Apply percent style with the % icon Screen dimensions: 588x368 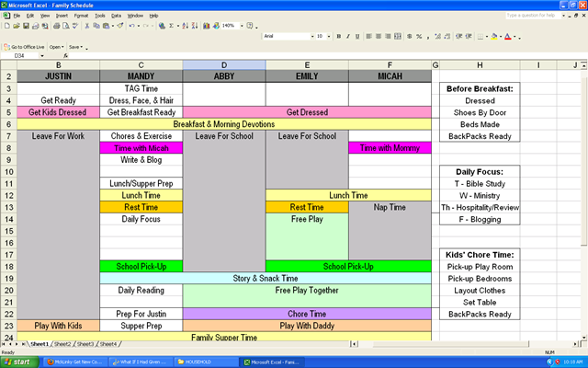[419, 37]
